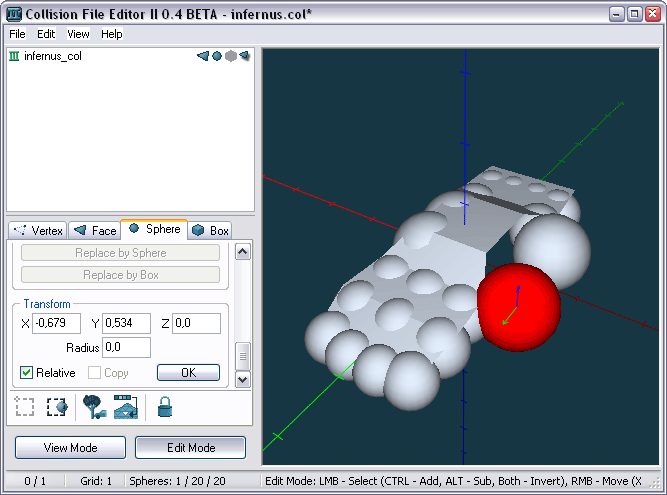Click the tree and car icon
The height and width of the screenshot is (495, 667).
[94, 407]
